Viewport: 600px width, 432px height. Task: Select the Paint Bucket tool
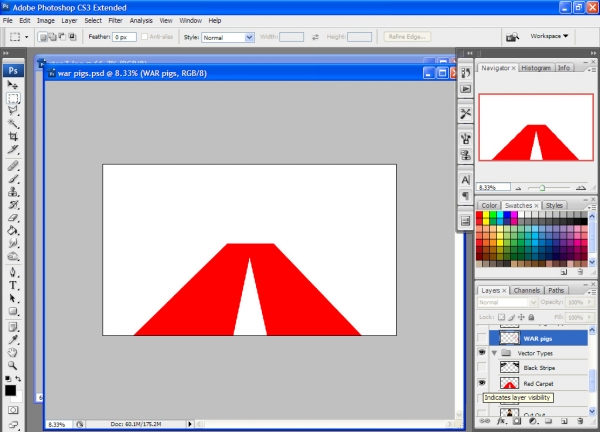13,230
